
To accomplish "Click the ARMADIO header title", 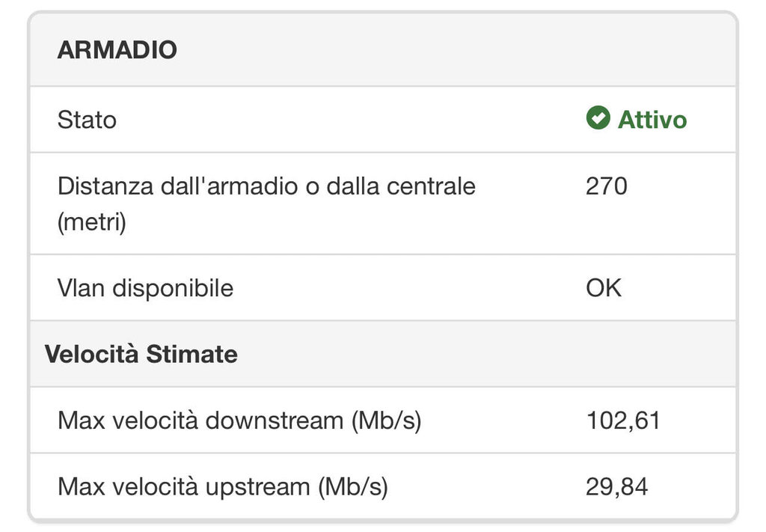I will pyautogui.click(x=117, y=50).
